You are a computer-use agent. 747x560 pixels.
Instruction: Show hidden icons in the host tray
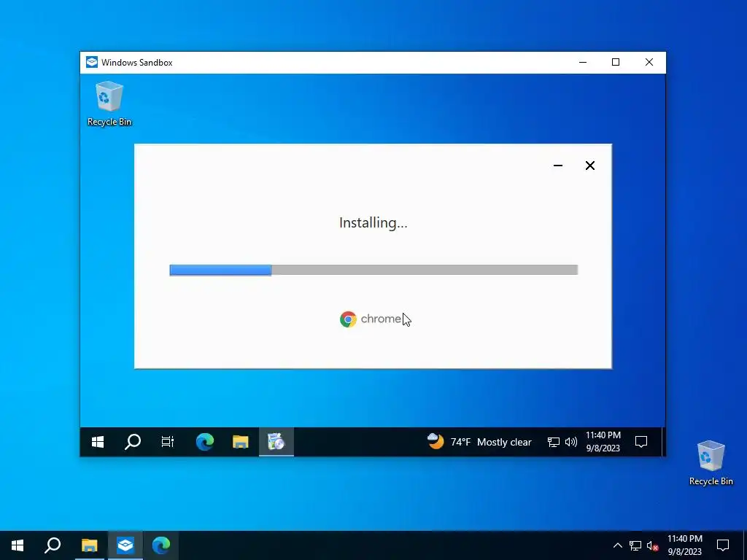point(617,545)
